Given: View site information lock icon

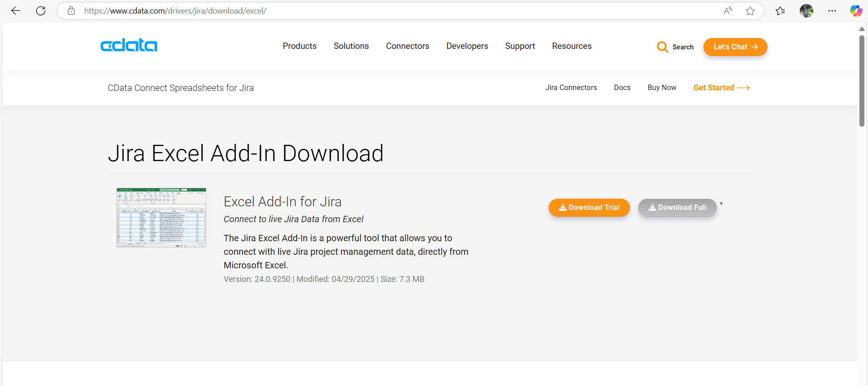Looking at the screenshot, I should click(71, 11).
